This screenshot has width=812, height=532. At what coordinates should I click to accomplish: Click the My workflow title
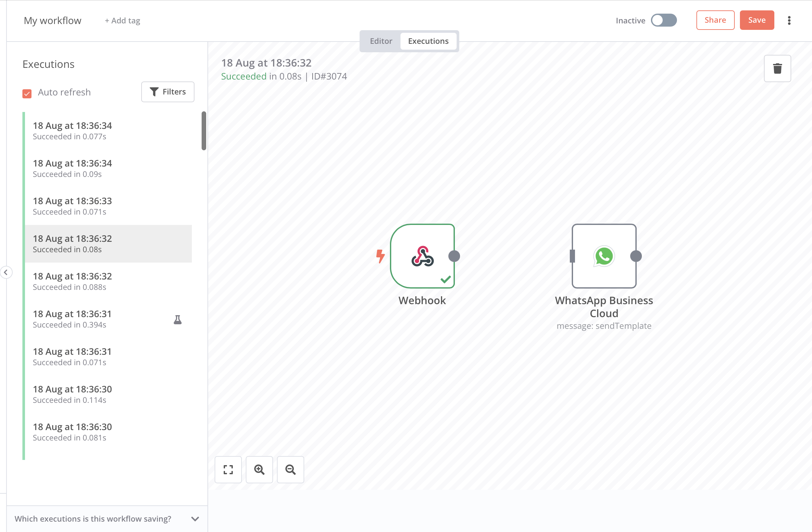(x=53, y=20)
